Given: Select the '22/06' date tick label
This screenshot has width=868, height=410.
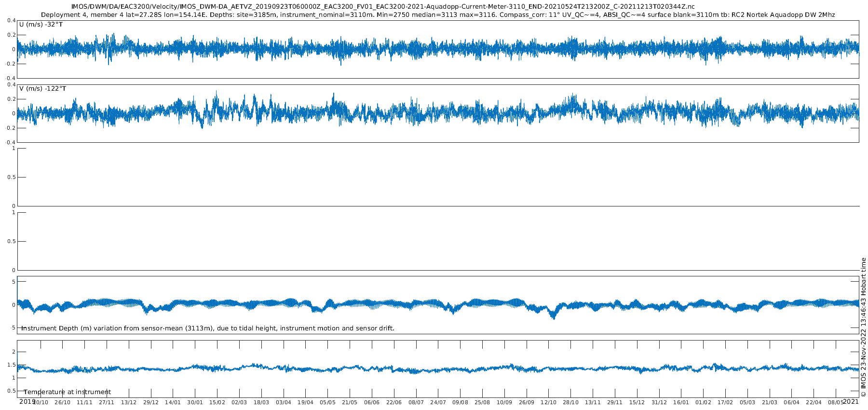Looking at the screenshot, I should [394, 402].
